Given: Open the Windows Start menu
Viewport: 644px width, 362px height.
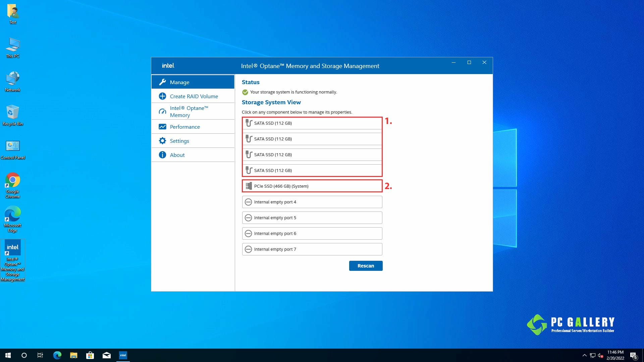Looking at the screenshot, I should (8, 355).
